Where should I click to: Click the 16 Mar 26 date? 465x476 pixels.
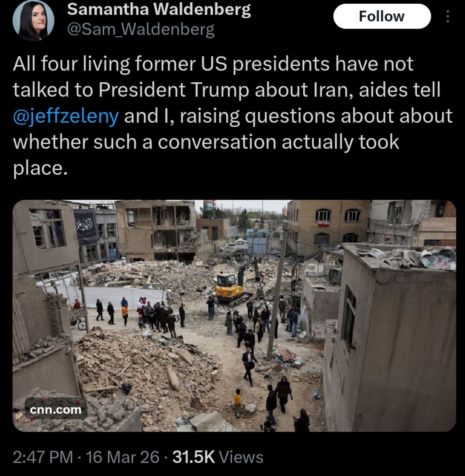(x=123, y=457)
